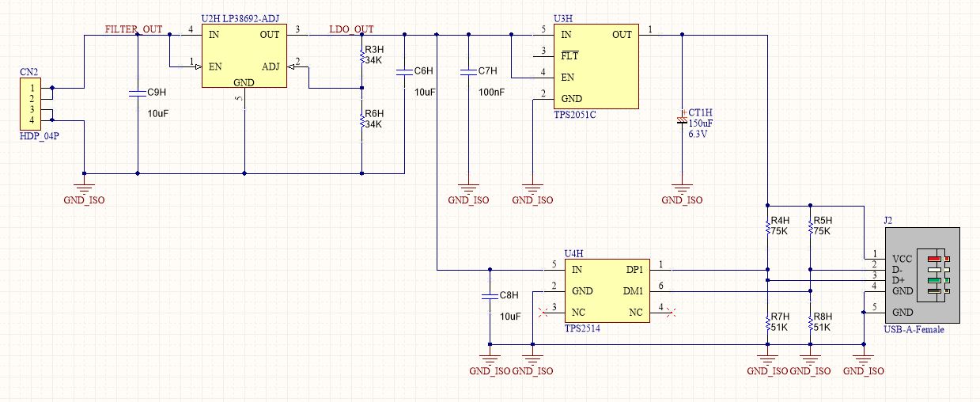The height and width of the screenshot is (402, 980).
Task: Click the 100nF value of C7H
Action: coord(491,93)
